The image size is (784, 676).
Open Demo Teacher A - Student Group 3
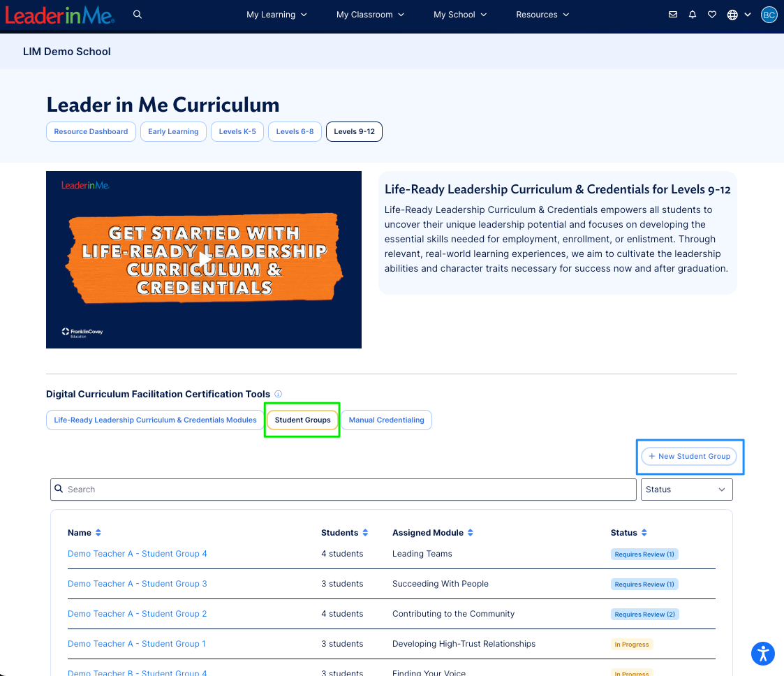[137, 584]
